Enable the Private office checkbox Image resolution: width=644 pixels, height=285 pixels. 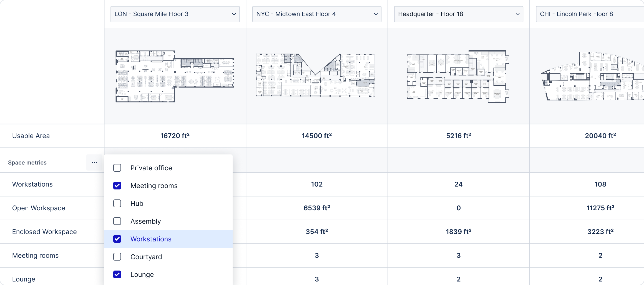coord(117,168)
